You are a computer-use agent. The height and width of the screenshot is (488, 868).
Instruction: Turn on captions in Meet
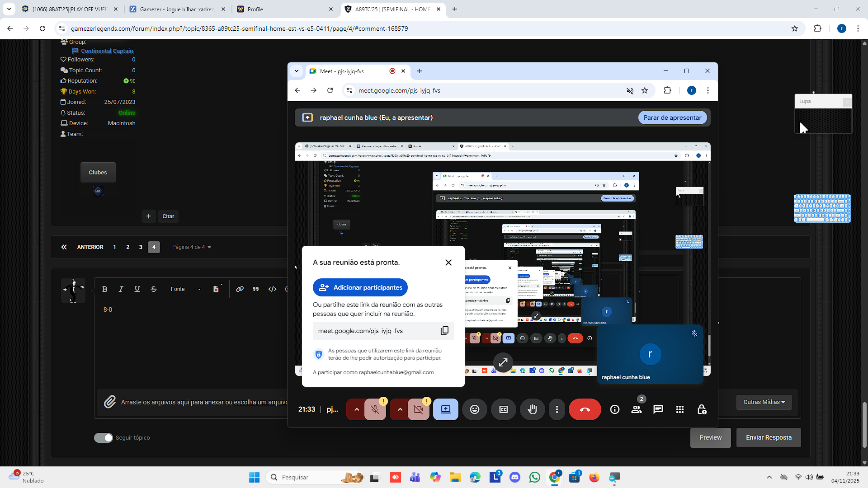click(x=503, y=409)
